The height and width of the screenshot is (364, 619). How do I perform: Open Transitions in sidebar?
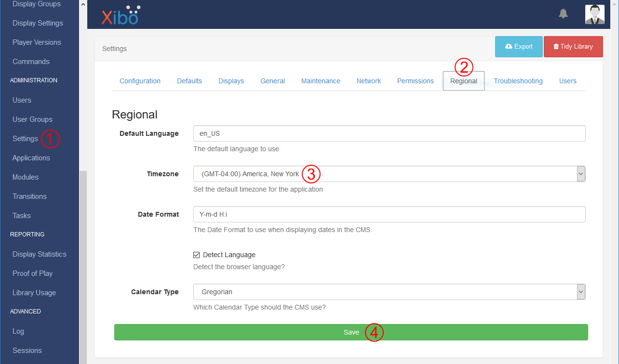click(29, 196)
